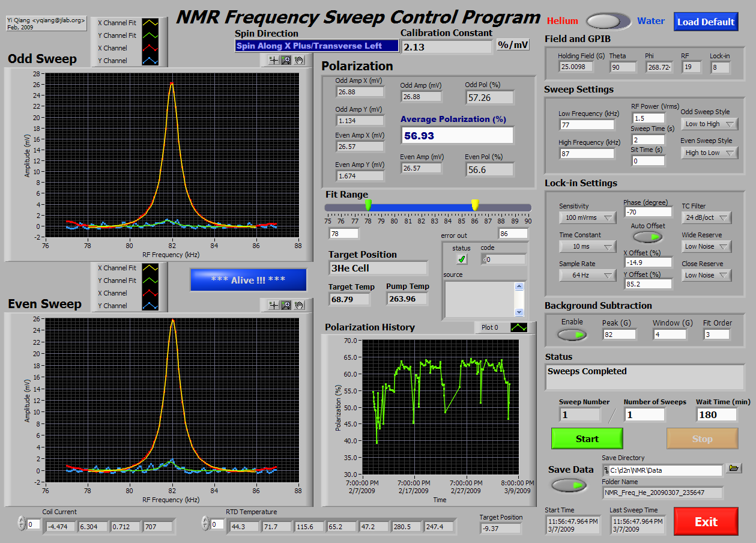
Task: Select Odd Sweep graph zoom magnifier tool
Action: coord(286,60)
